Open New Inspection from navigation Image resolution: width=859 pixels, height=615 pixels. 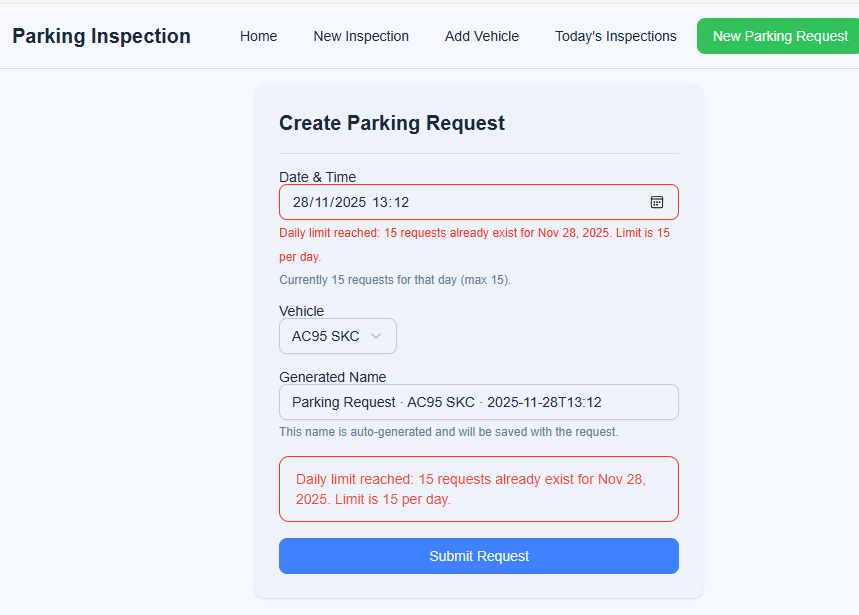point(361,36)
